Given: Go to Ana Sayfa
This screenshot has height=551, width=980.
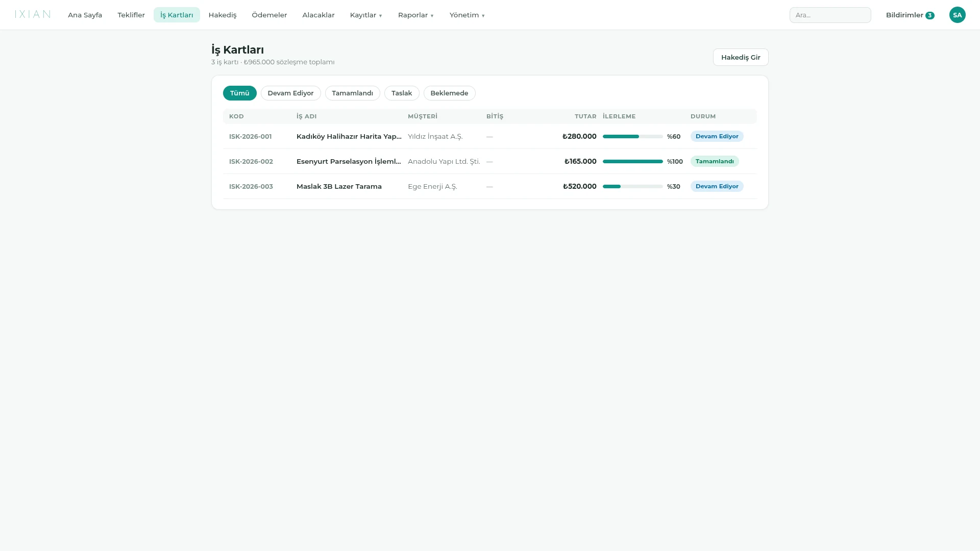Looking at the screenshot, I should point(85,15).
